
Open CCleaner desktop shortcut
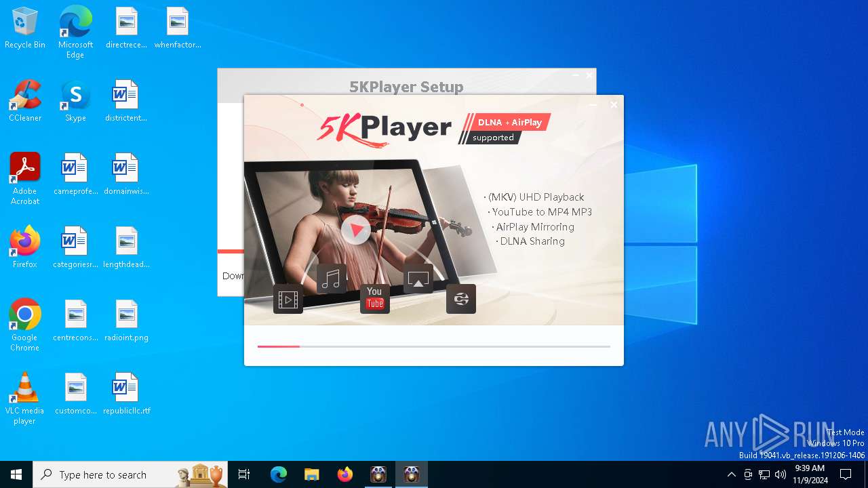[25, 101]
